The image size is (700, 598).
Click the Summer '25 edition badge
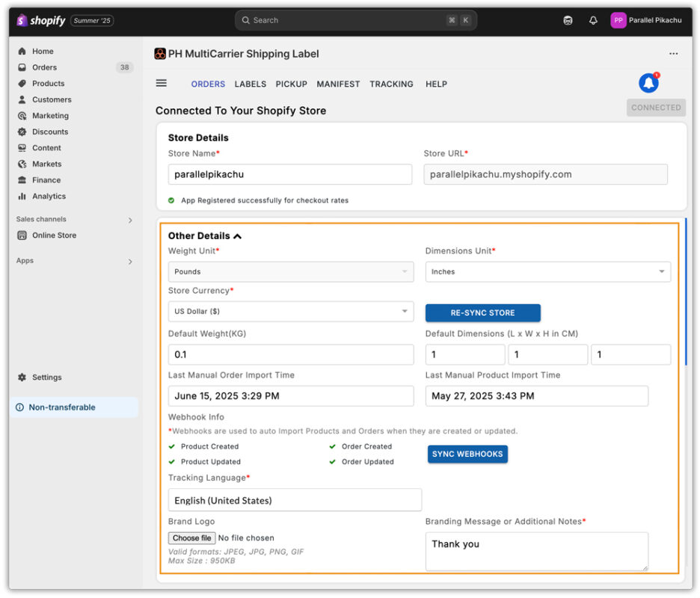click(x=92, y=20)
